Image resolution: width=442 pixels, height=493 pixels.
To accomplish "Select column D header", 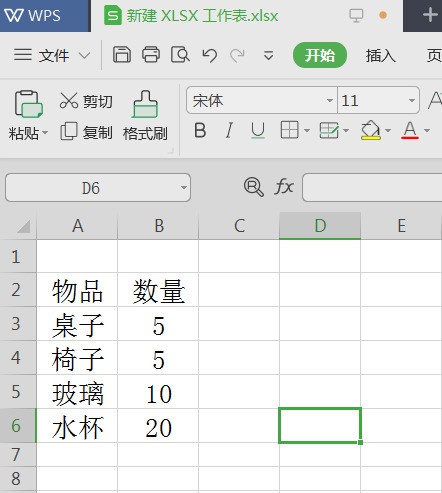I will point(320,226).
